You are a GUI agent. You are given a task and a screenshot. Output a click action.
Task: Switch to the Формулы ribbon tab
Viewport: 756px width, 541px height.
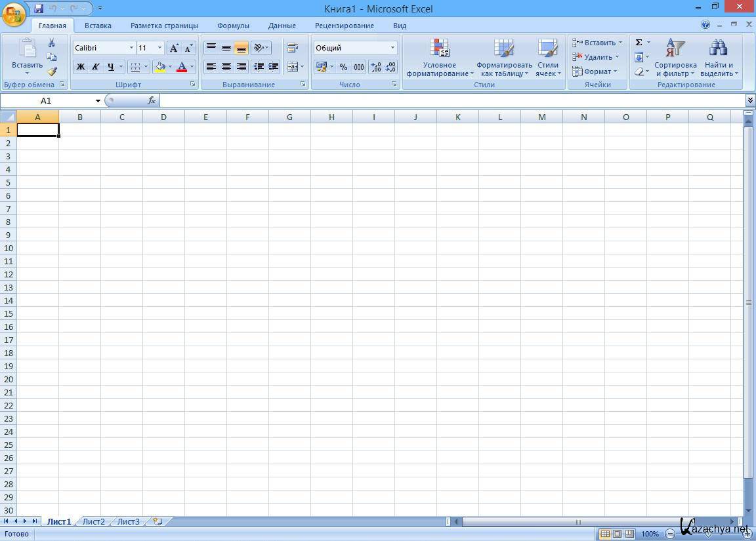click(x=233, y=26)
